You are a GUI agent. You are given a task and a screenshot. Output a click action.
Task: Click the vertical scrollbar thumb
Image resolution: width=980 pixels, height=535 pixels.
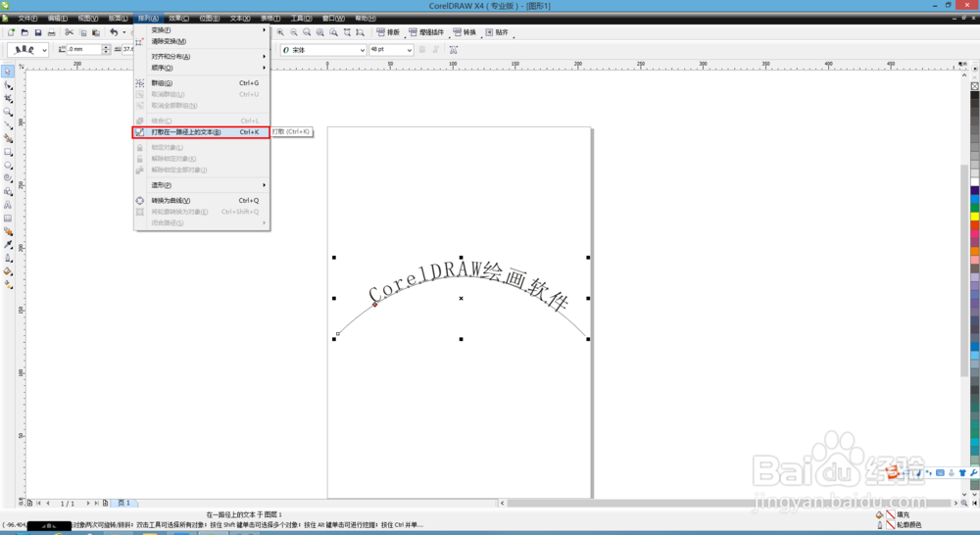964,270
